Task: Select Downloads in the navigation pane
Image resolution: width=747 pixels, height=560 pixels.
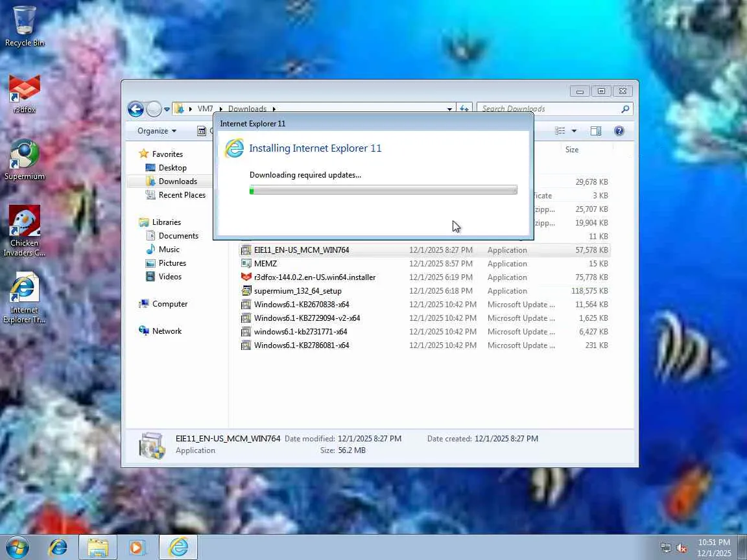Action: (x=178, y=181)
